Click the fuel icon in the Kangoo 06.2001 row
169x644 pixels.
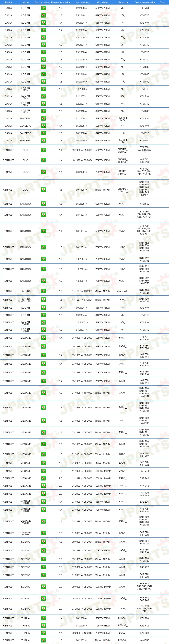coord(43,247)
